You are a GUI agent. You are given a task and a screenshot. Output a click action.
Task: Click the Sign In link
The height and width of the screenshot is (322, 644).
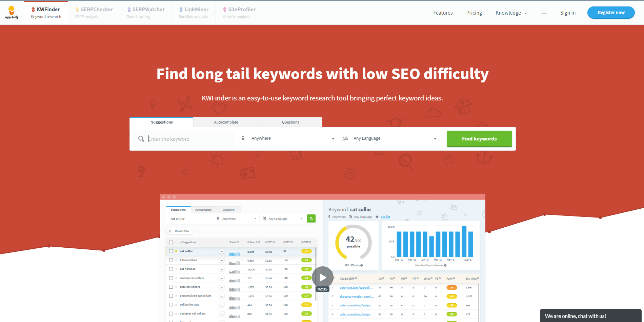[x=568, y=13]
